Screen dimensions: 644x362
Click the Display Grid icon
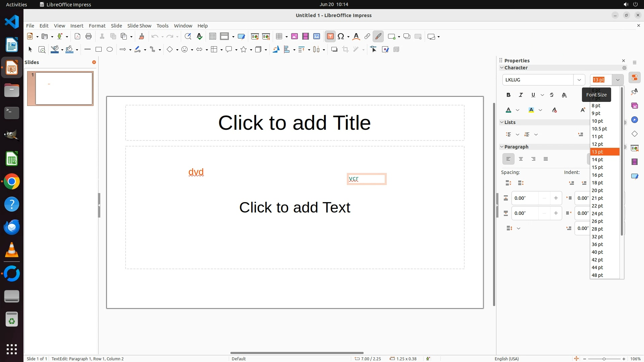[x=212, y=37]
